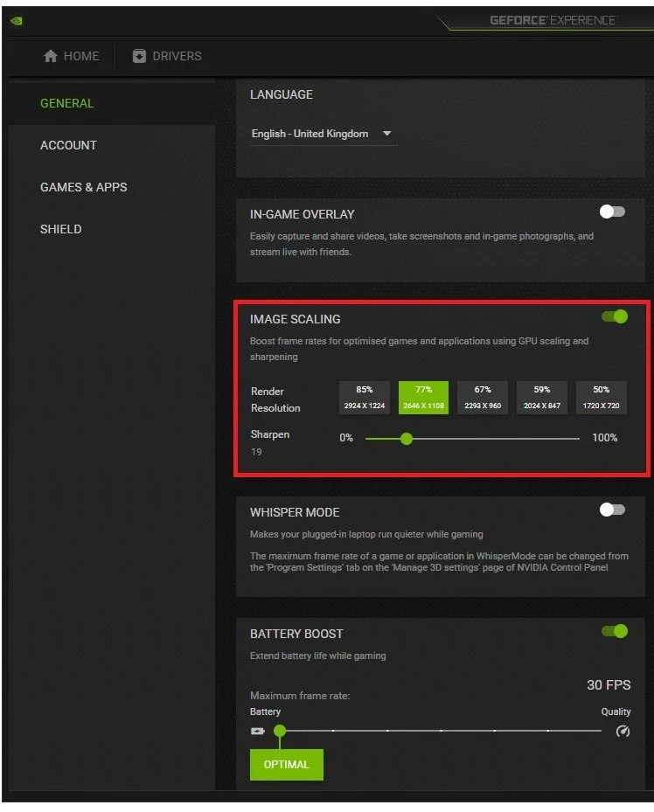Click the WHISPER MODE heading
The height and width of the screenshot is (812, 654).
pos(295,512)
